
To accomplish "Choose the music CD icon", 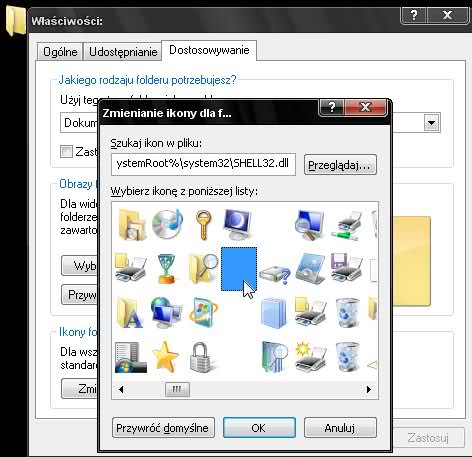I will point(167,224).
